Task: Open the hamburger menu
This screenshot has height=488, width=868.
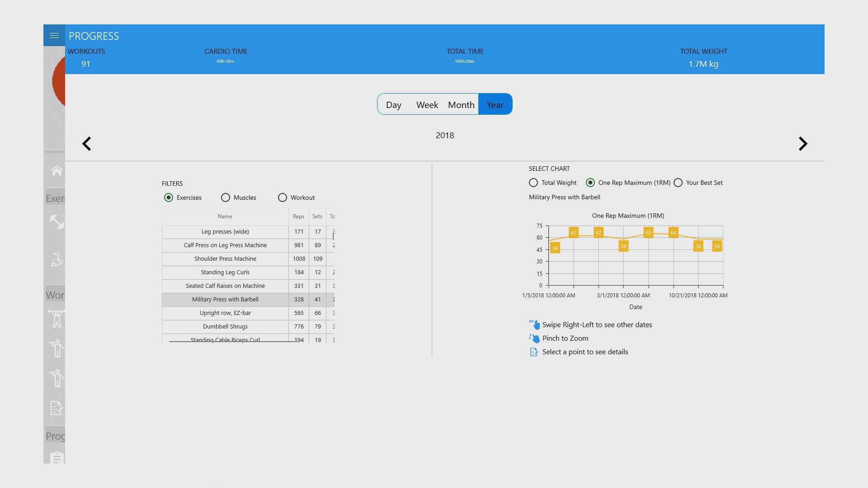Action: pyautogui.click(x=54, y=35)
